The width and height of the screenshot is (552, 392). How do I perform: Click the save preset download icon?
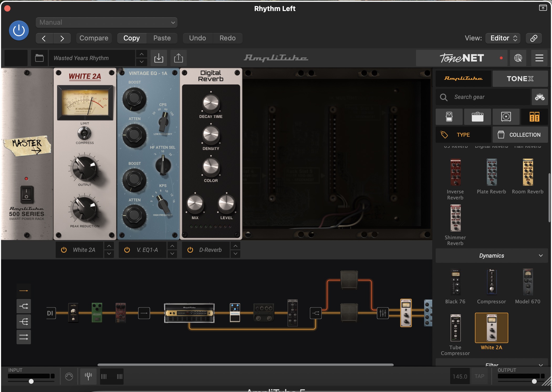(159, 58)
